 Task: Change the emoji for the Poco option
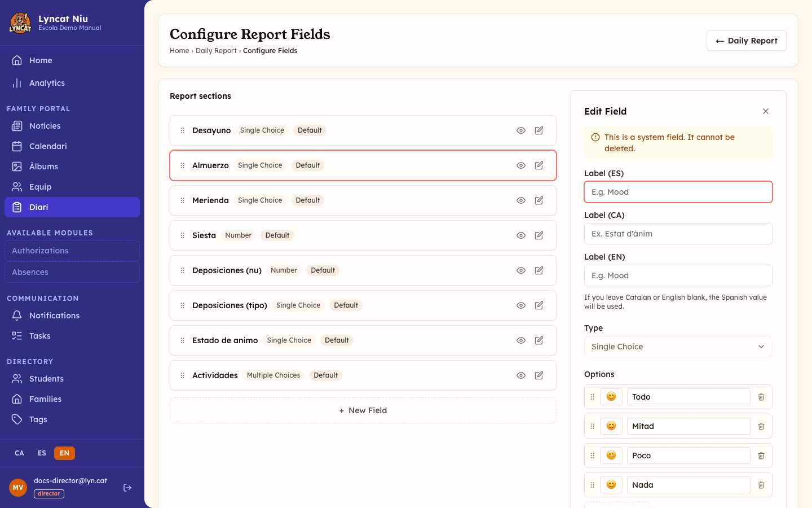point(611,456)
